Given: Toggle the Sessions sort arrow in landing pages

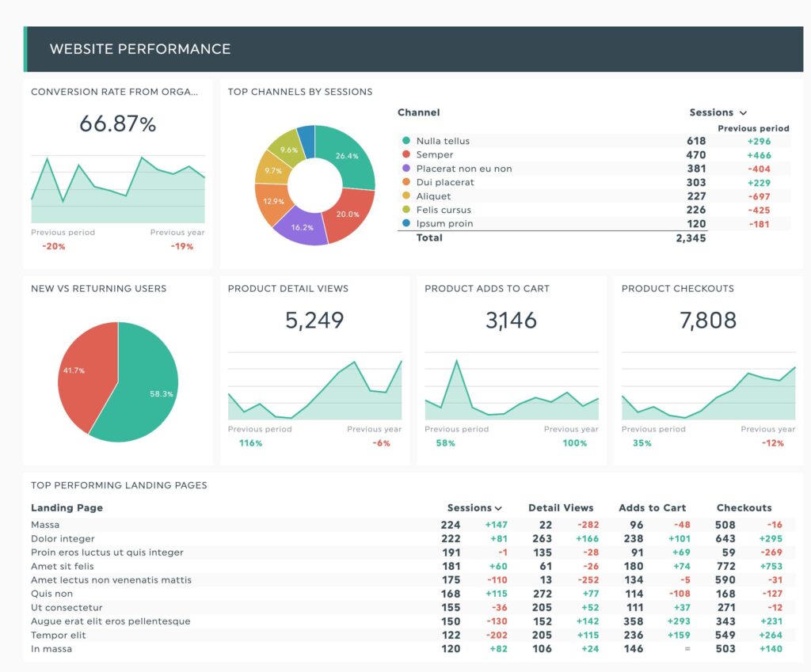Looking at the screenshot, I should tap(498, 508).
